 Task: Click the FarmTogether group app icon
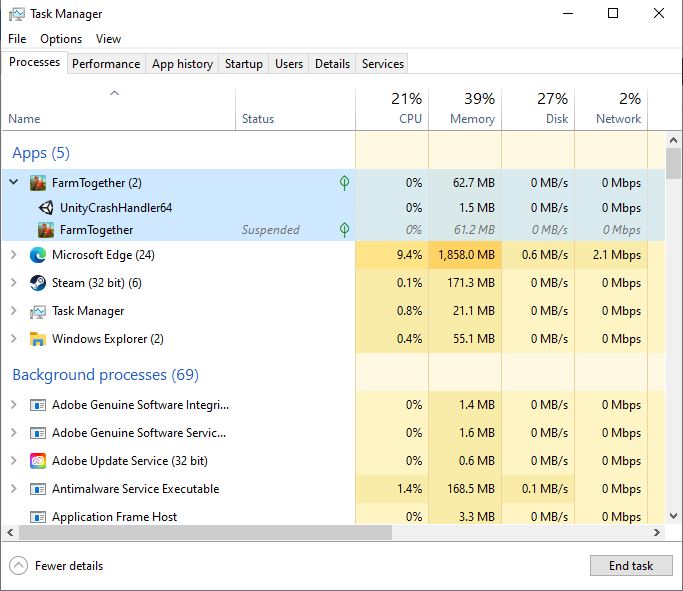(x=38, y=183)
